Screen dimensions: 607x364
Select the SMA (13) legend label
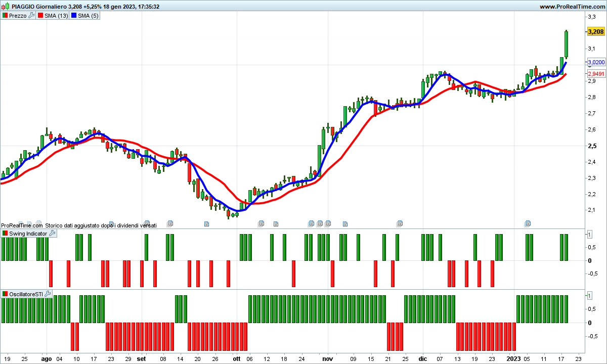56,16
